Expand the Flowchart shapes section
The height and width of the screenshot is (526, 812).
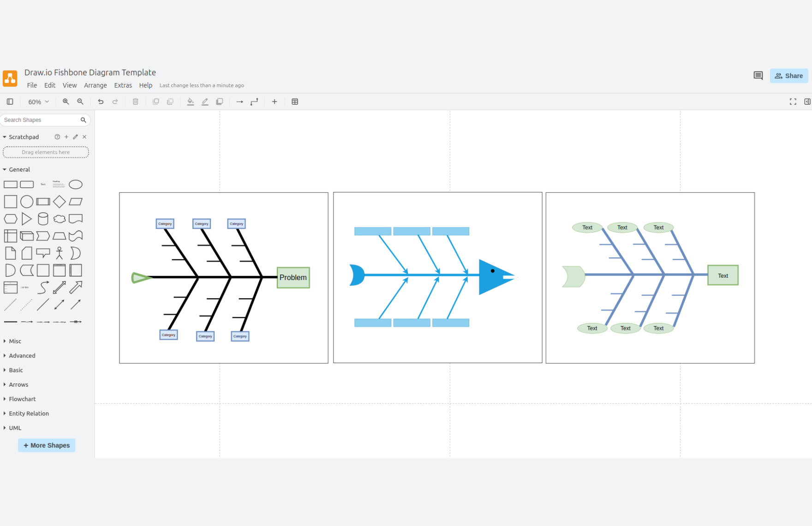coord(22,399)
